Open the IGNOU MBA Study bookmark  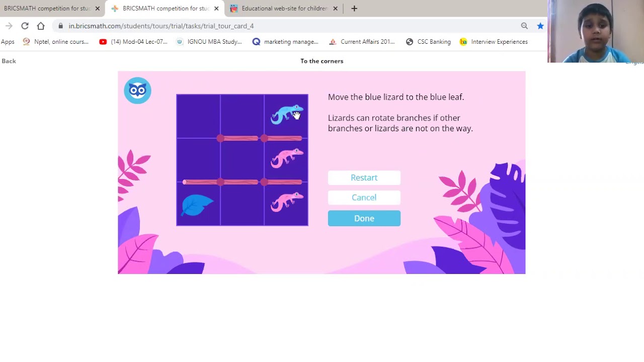pyautogui.click(x=209, y=42)
